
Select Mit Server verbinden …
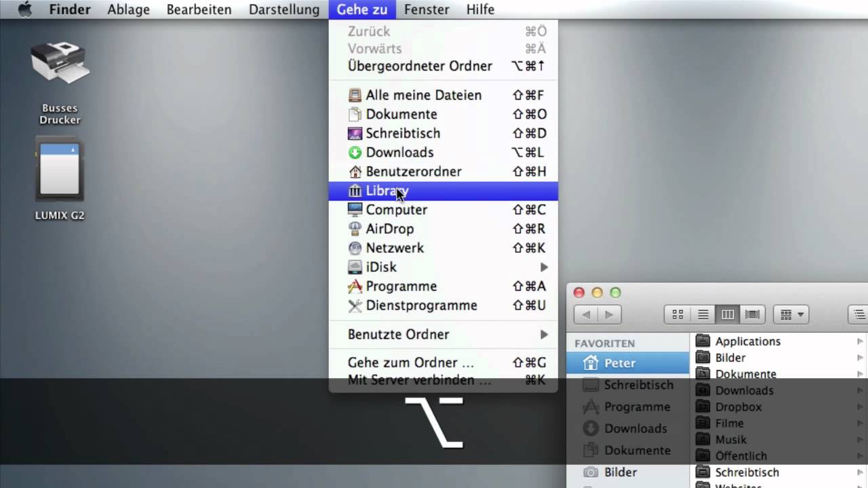[x=443, y=380]
